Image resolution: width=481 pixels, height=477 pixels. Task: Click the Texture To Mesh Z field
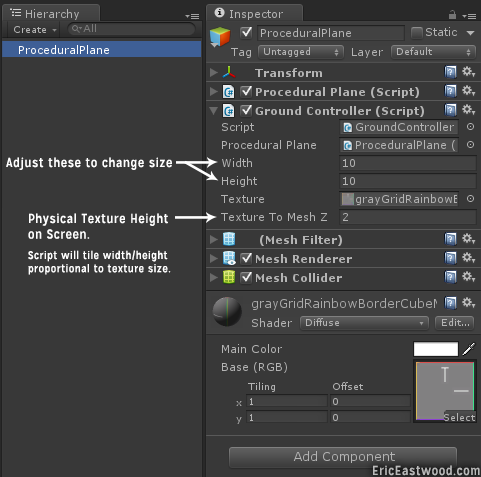408,217
